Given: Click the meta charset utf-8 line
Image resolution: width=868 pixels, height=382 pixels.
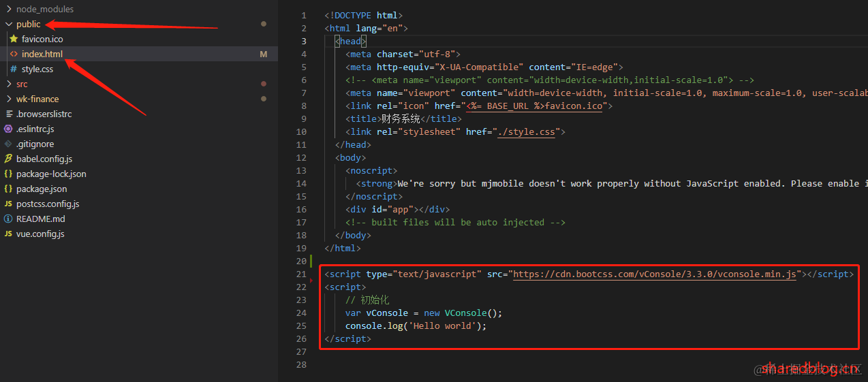Looking at the screenshot, I should (403, 54).
